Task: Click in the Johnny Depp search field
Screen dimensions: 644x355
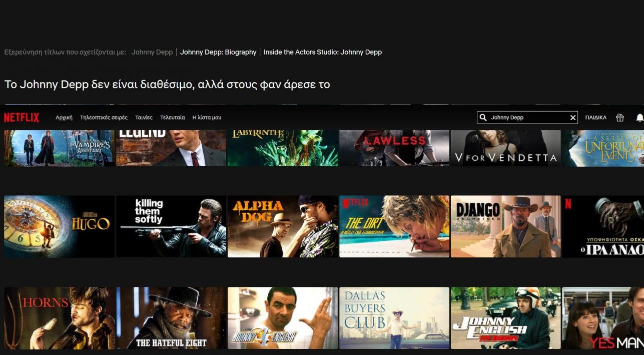Action: pyautogui.click(x=528, y=118)
